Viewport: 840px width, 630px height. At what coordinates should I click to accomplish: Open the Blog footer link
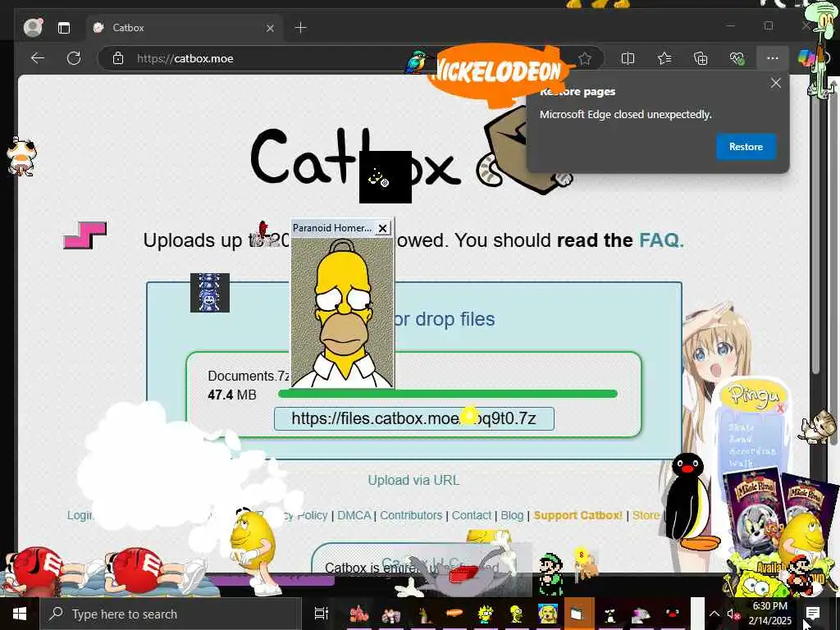pos(512,515)
